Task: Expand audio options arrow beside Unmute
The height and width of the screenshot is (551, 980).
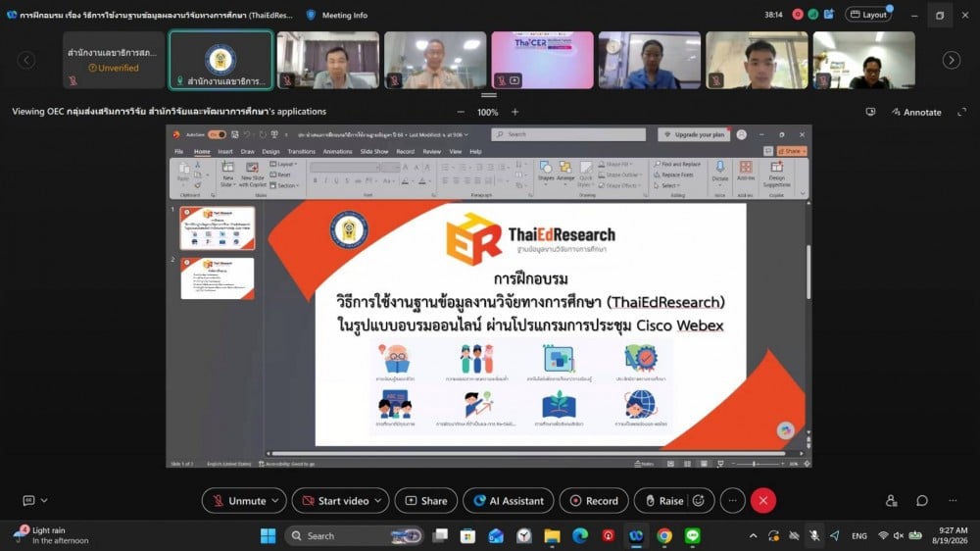Action: pyautogui.click(x=275, y=500)
